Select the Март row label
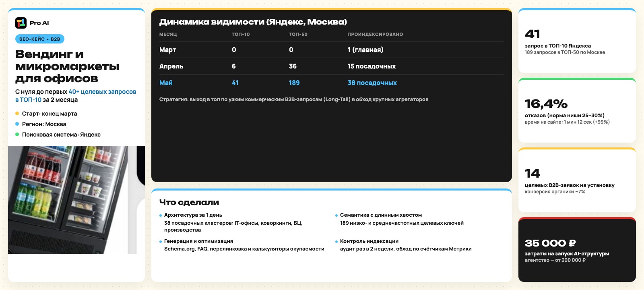This screenshot has height=290, width=644. coord(168,50)
